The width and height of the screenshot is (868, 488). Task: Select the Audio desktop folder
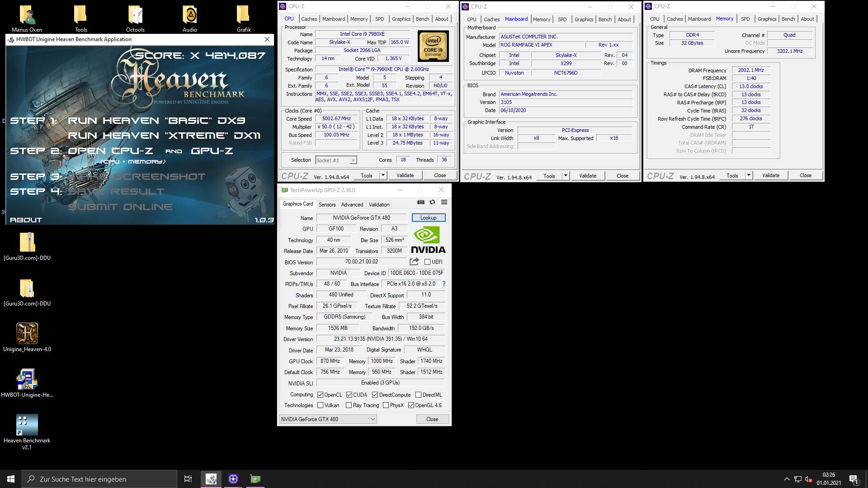[x=189, y=19]
